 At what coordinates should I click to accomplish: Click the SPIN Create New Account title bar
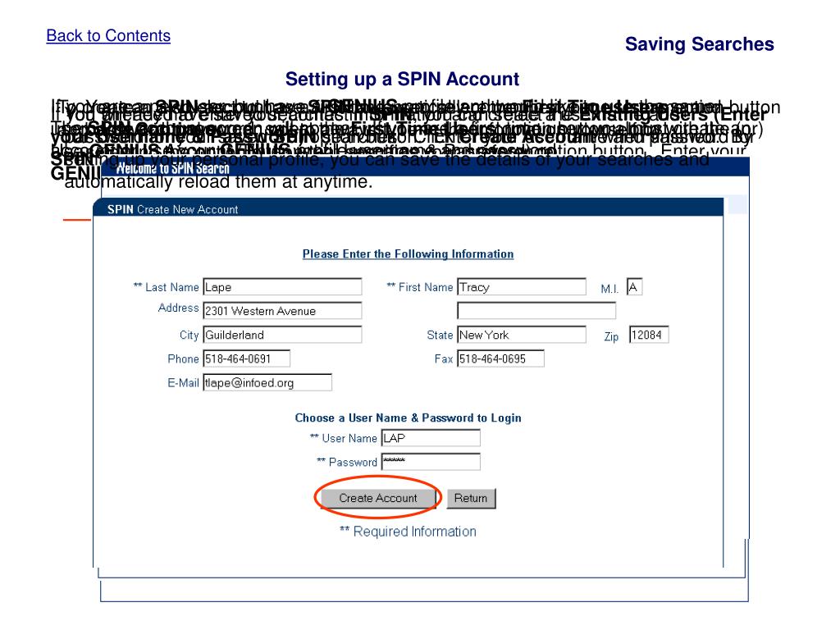point(409,208)
